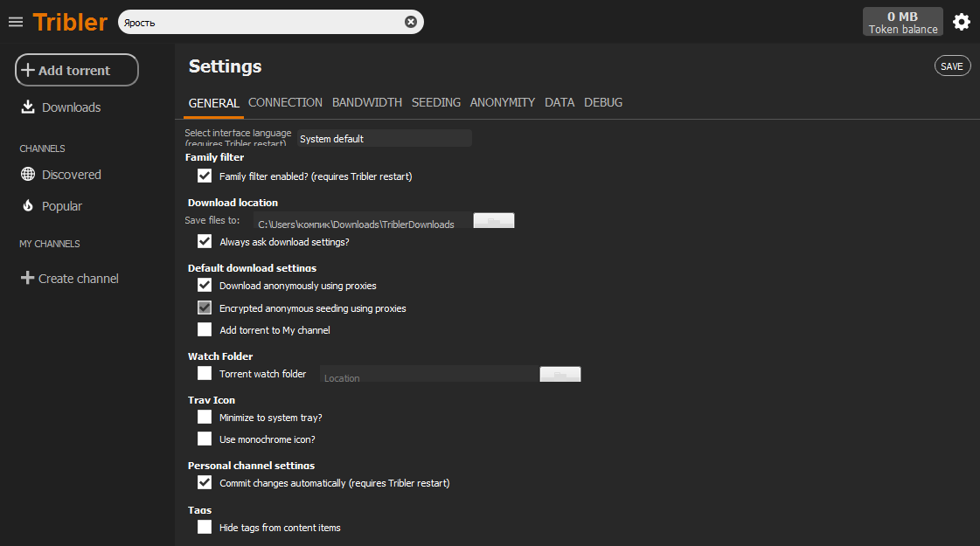This screenshot has height=546, width=980.
Task: Enable Hide tags from content items
Action: (205, 528)
